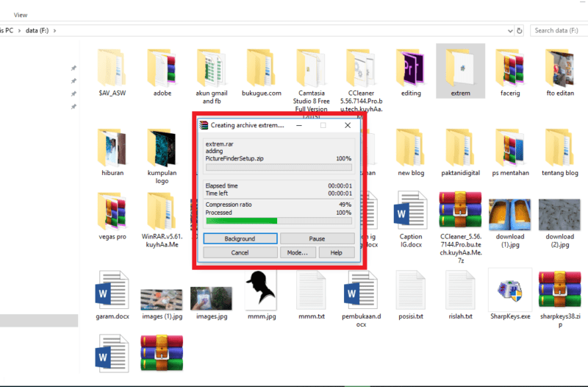Select the paktanidigital folder
Viewport: 588px width, 387px height.
click(460, 152)
